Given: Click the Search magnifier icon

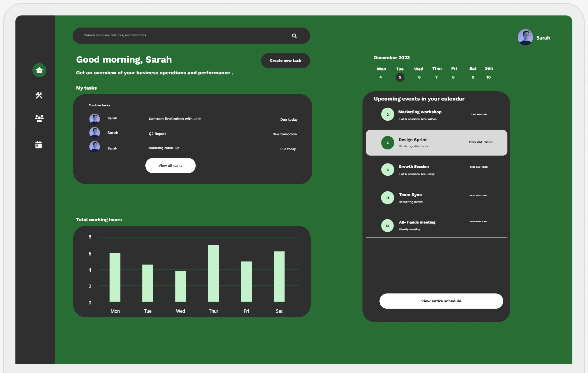Looking at the screenshot, I should coord(295,35).
